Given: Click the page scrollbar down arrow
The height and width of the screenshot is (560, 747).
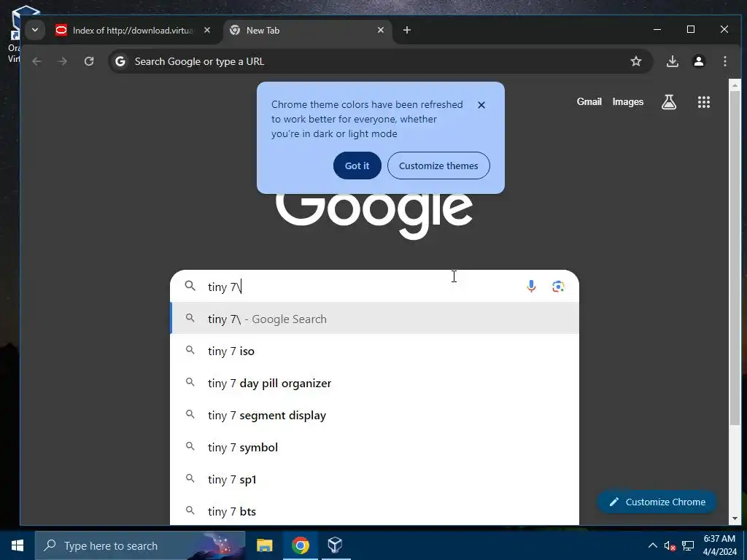Looking at the screenshot, I should point(735,518).
